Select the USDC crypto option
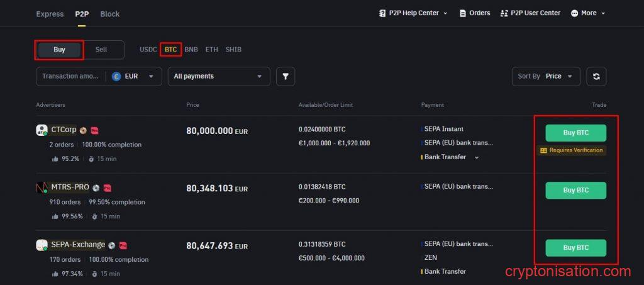 click(148, 50)
